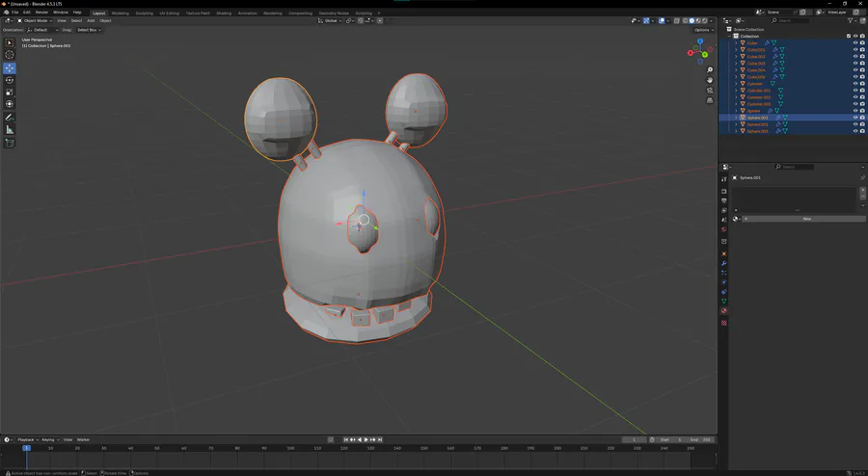Hide Sphere.001 via its eye icon
Image resolution: width=868 pixels, height=476 pixels.
[855, 118]
